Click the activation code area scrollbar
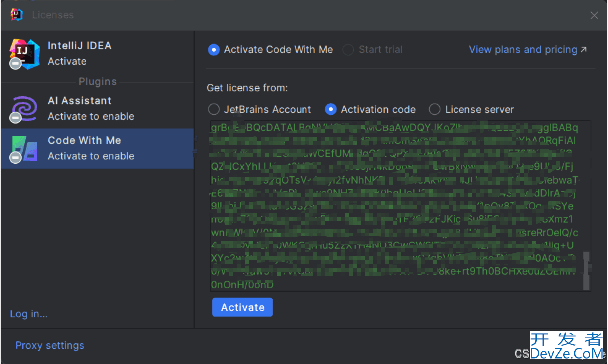Viewport: 608px width, 364px height. point(587,271)
